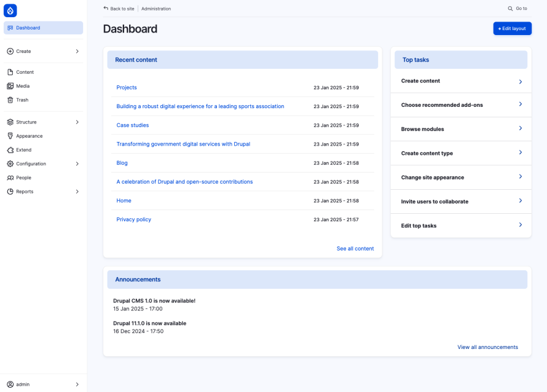
Task: Click chevron beside Change site appearance
Action: point(520,176)
